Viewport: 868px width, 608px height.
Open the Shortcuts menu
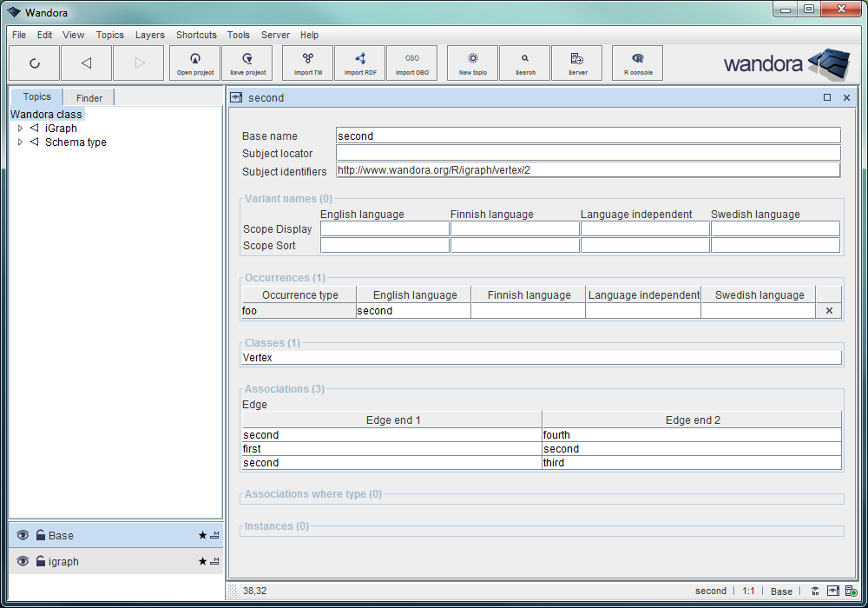[x=196, y=35]
